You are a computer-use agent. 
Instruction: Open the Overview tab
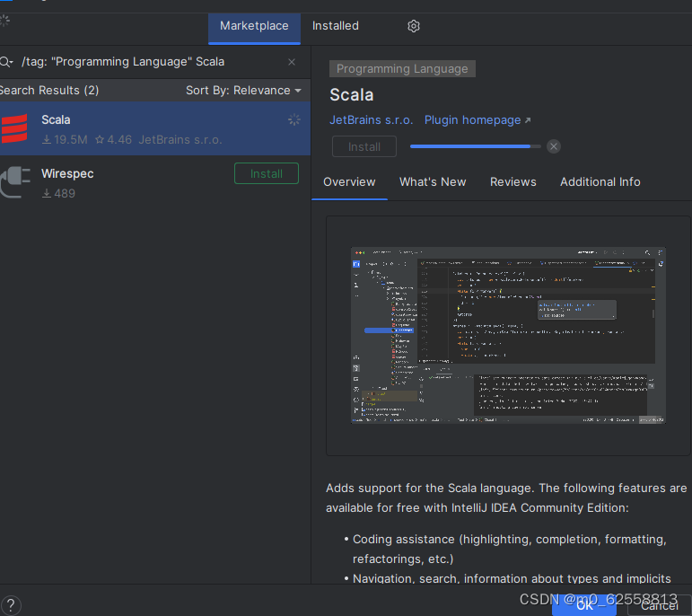[349, 182]
